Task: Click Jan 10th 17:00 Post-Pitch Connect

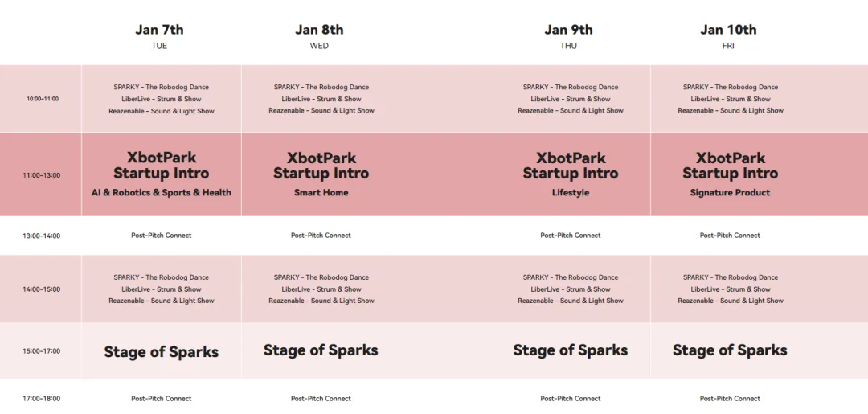Action: (730, 399)
